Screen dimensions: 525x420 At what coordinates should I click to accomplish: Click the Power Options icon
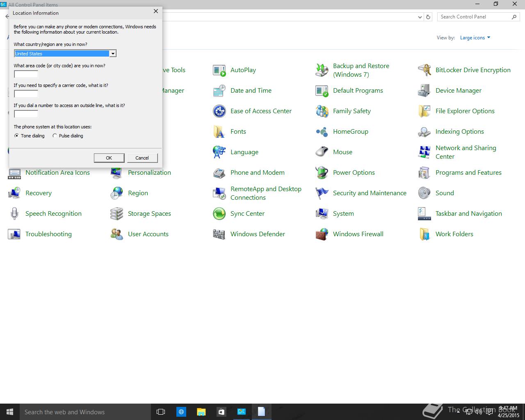(x=322, y=173)
